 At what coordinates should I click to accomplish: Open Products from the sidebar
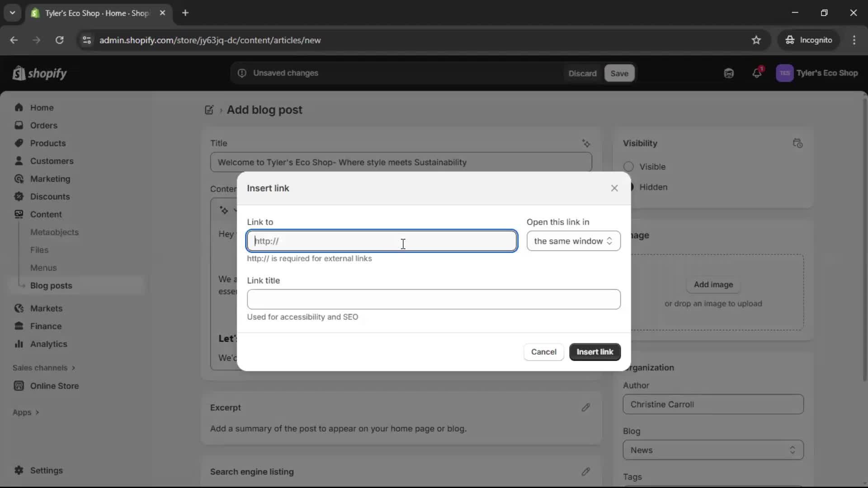coord(48,143)
